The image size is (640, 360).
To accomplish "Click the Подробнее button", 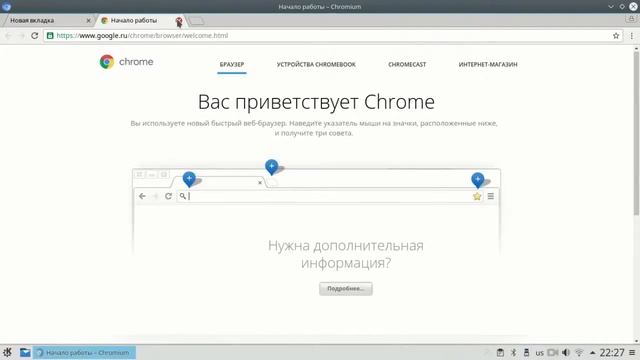I will [346, 289].
